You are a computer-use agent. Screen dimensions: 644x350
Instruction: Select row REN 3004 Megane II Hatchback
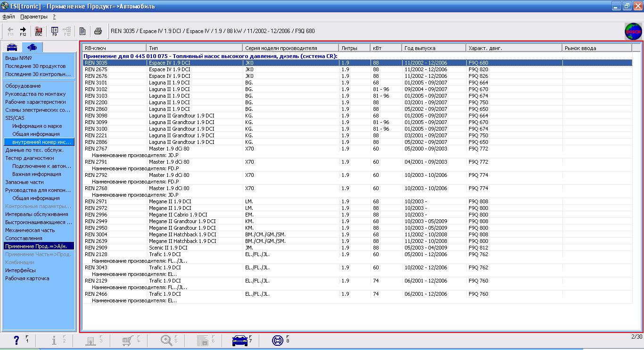357,234
